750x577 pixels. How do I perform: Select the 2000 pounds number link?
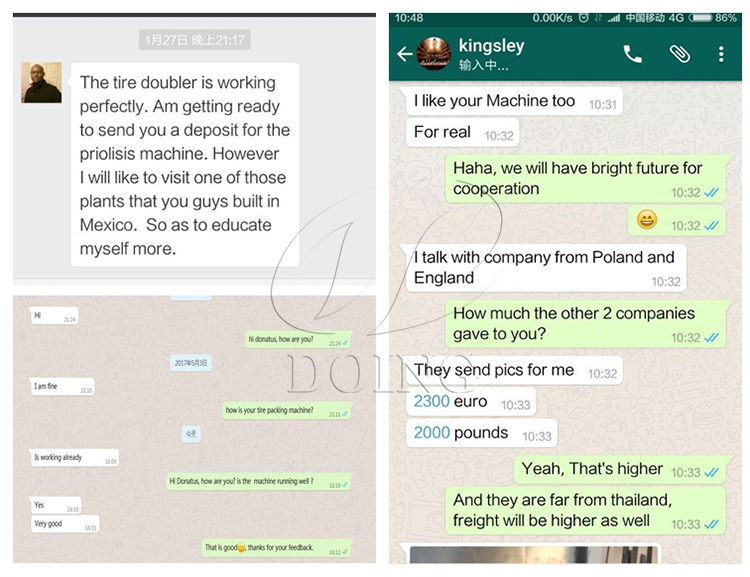(431, 433)
